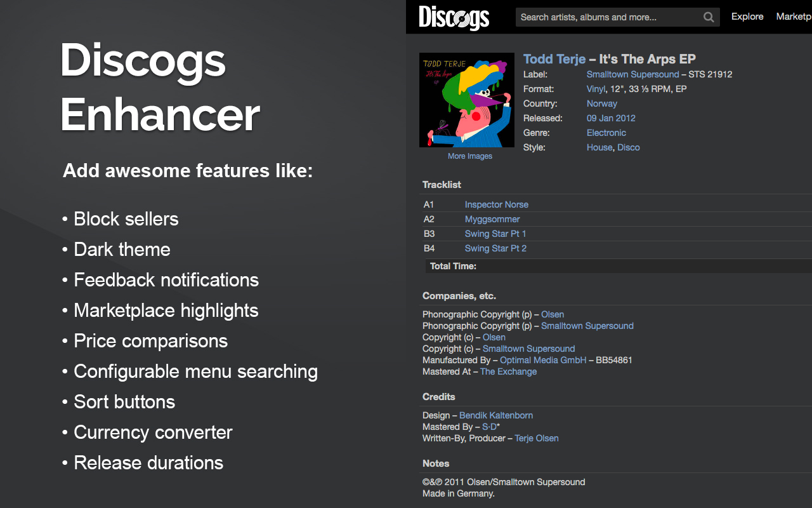Image resolution: width=812 pixels, height=508 pixels.
Task: Open the Smalltown Supersound label link
Action: tap(633, 74)
